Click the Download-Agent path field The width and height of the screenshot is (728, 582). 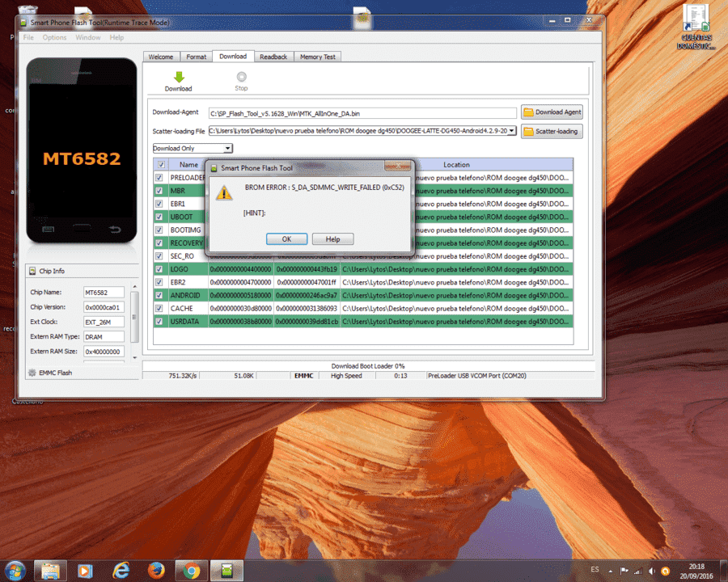coord(362,113)
